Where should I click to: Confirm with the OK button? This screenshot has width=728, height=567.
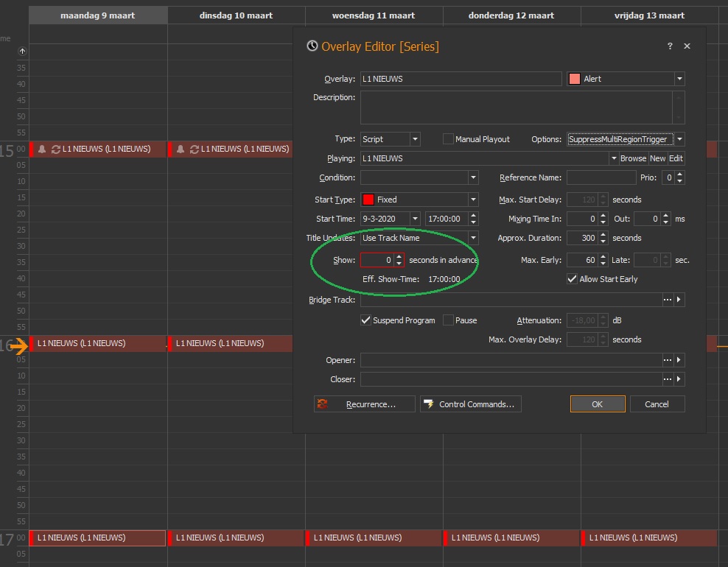click(x=598, y=404)
